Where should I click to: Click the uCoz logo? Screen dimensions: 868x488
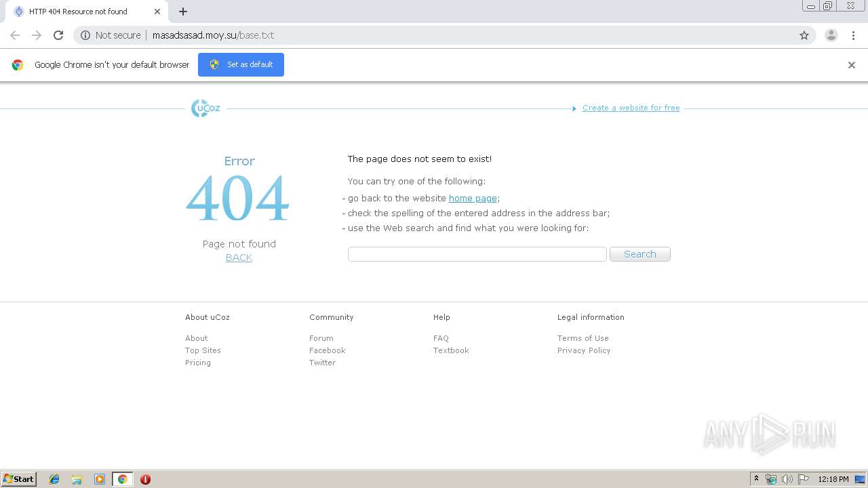click(x=205, y=108)
